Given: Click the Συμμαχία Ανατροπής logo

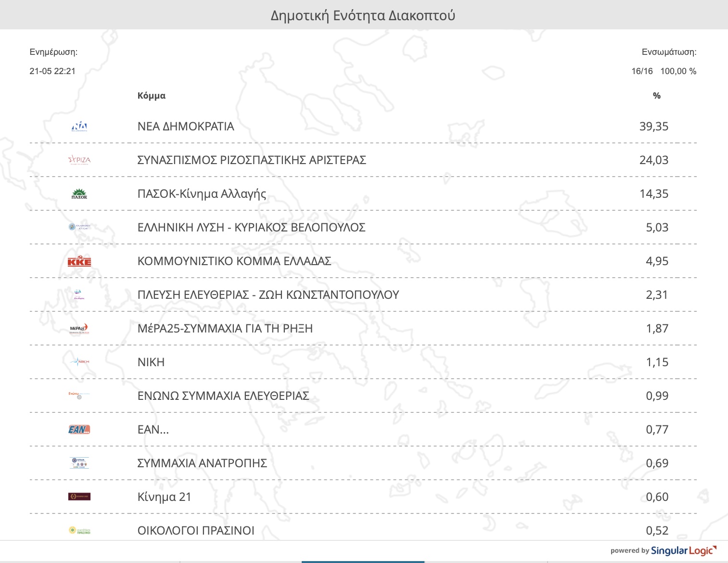Looking at the screenshot, I should 79,463.
